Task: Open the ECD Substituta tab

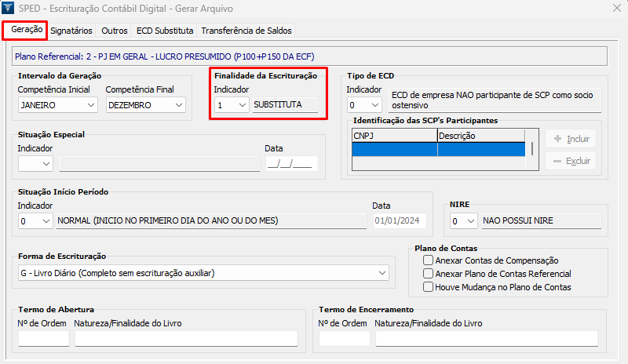Action: pyautogui.click(x=165, y=31)
